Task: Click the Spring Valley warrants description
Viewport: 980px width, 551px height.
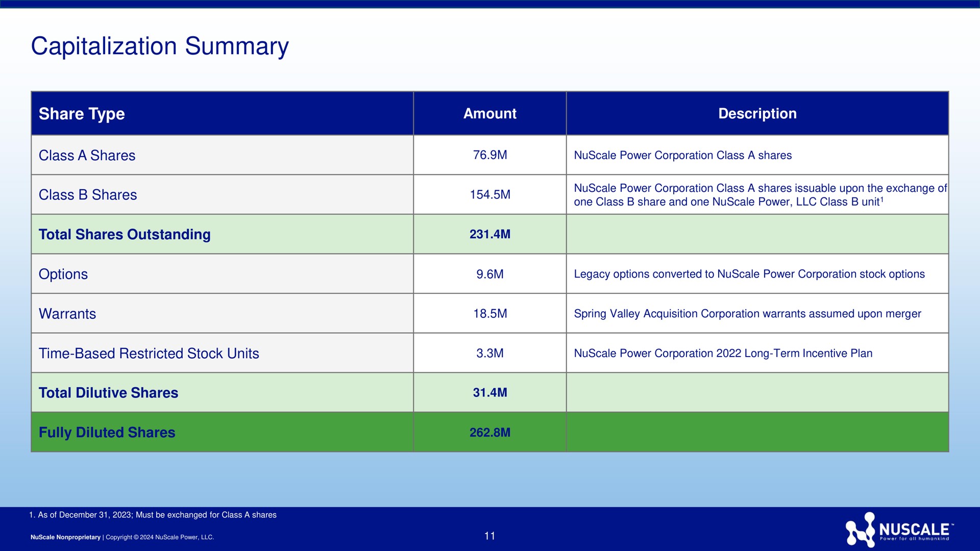Action: point(748,314)
